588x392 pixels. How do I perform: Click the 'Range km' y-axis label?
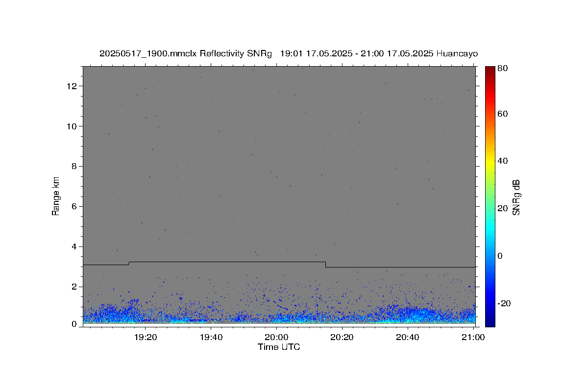pos(56,196)
